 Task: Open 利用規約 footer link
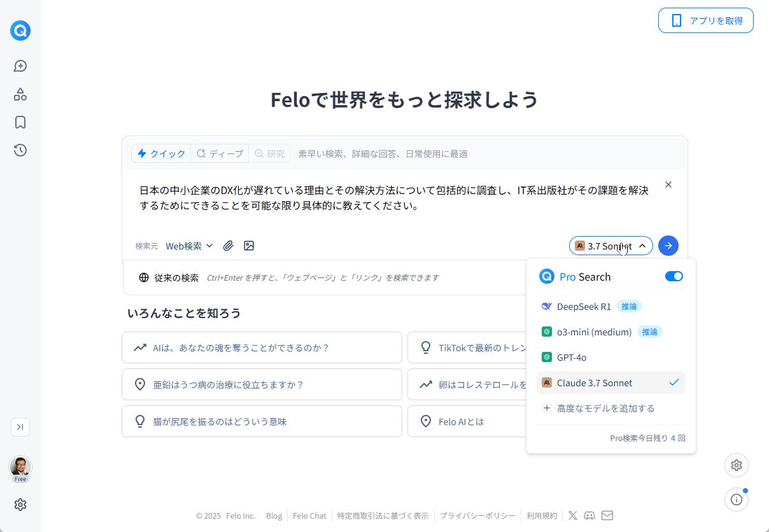(542, 515)
